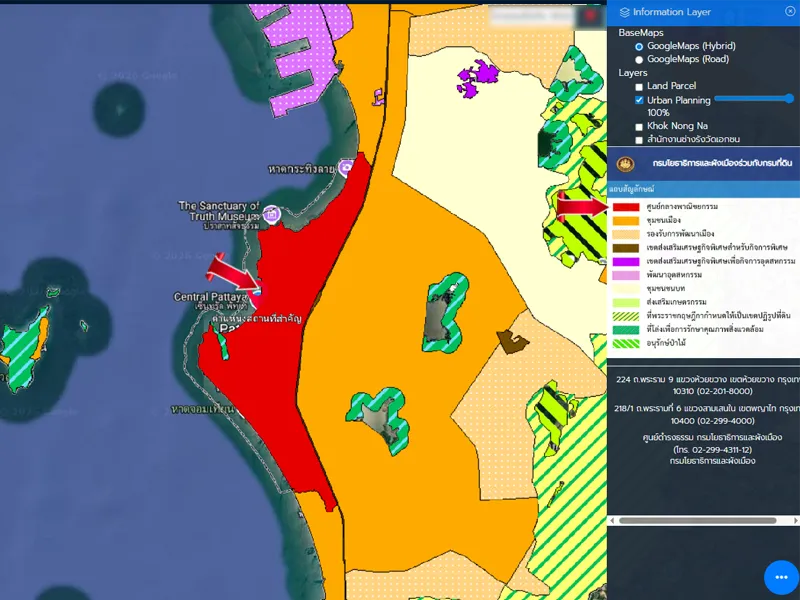This screenshot has width=800, height=600.
Task: Click the Sanctuary of Truth Museum marker
Action: pyautogui.click(x=271, y=213)
